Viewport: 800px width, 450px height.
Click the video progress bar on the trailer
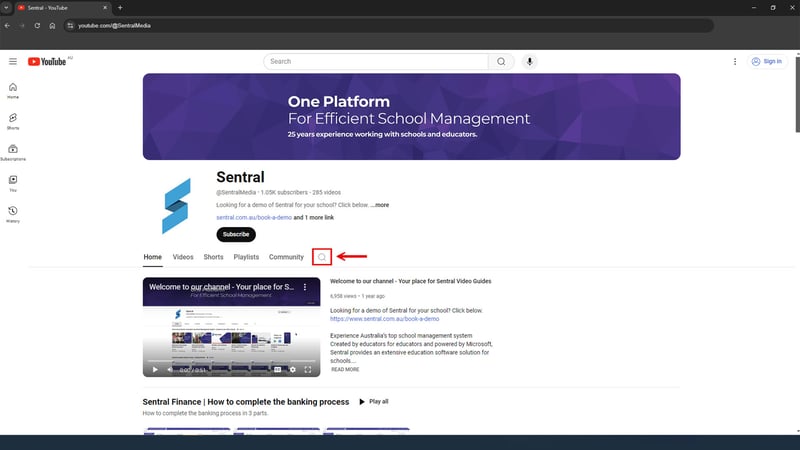click(231, 360)
